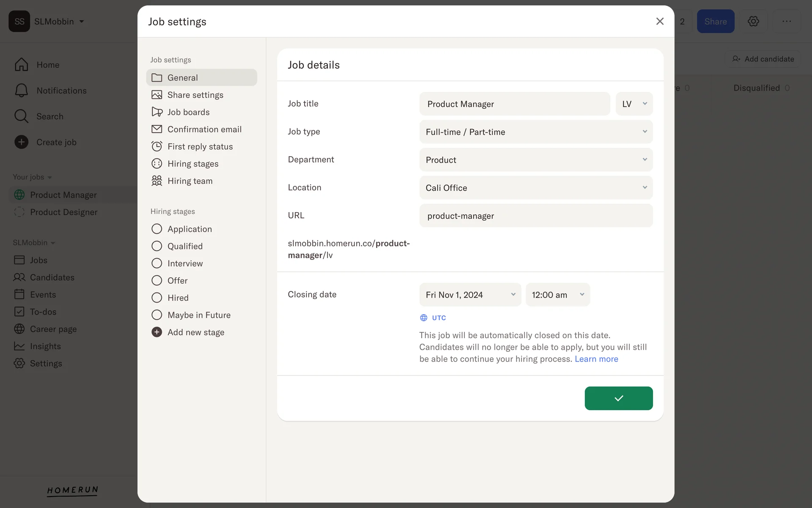
Task: Open the Location dropdown showing Cali Office
Action: pyautogui.click(x=536, y=188)
